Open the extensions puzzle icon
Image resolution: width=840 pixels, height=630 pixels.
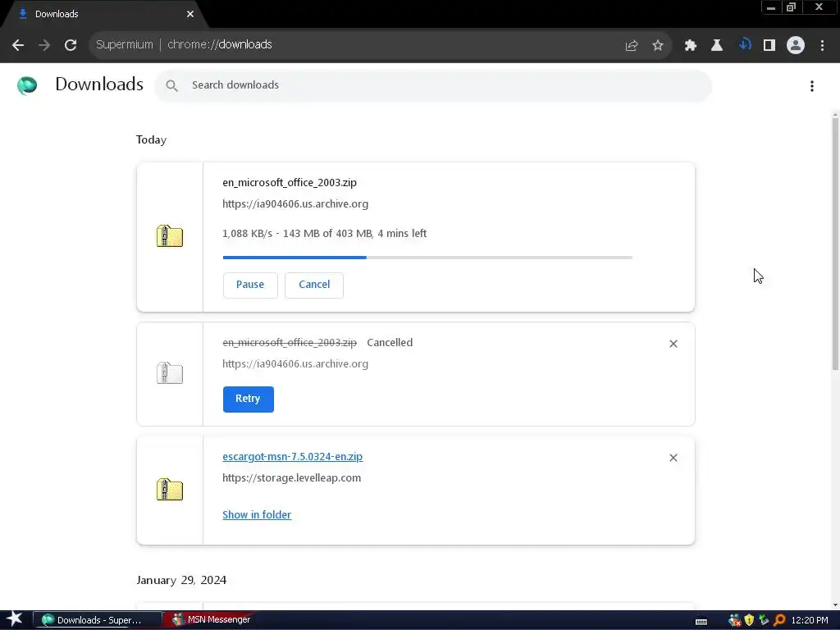click(x=691, y=46)
